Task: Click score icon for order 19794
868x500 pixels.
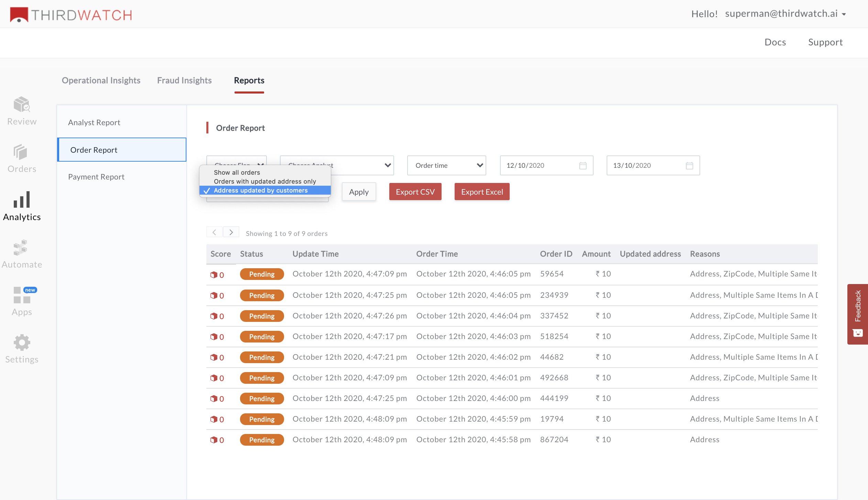Action: (x=214, y=419)
